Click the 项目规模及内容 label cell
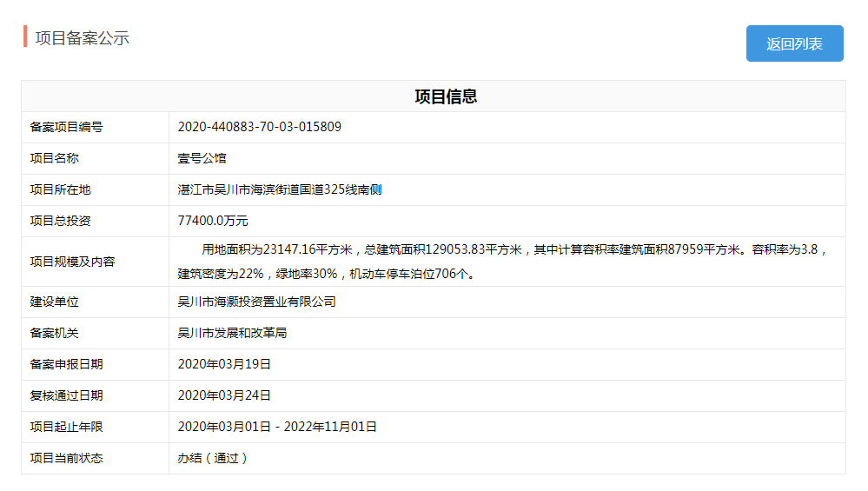The width and height of the screenshot is (868, 491). click(x=96, y=262)
